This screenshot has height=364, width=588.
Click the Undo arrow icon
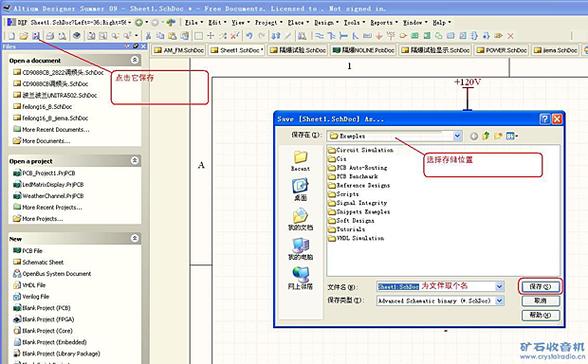click(249, 36)
